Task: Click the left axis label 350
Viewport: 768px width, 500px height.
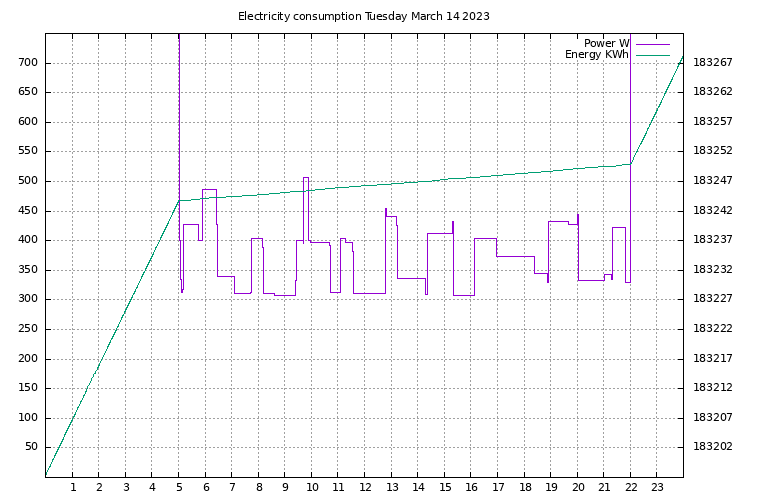Action: point(28,270)
